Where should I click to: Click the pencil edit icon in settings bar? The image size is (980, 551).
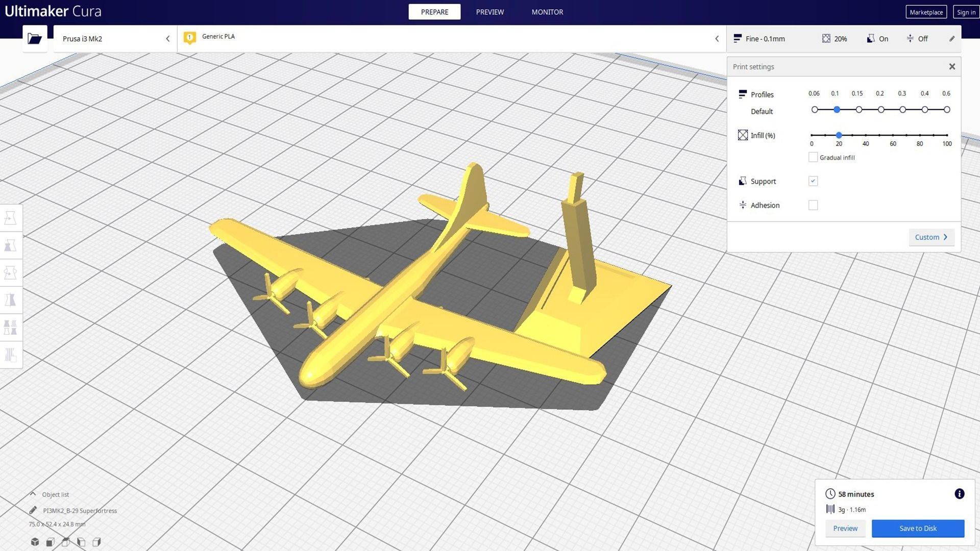pos(952,39)
